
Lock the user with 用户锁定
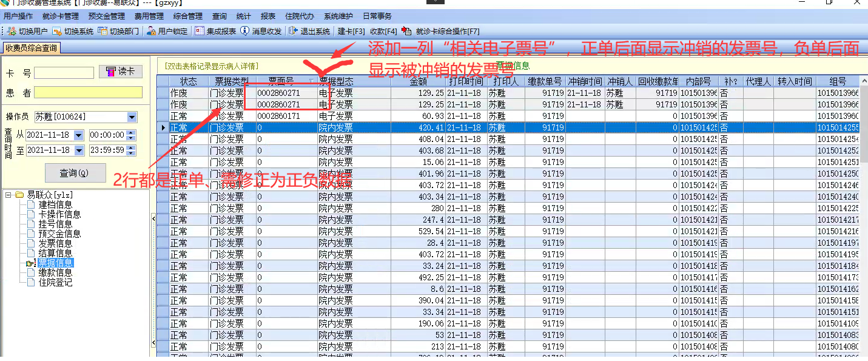point(167,31)
